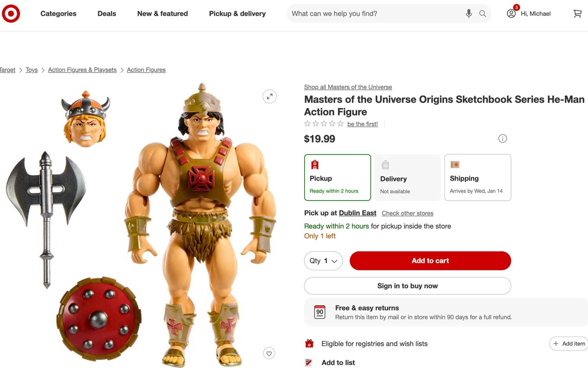The height and width of the screenshot is (368, 588).
Task: Select the Shipping option arriving Wed, Jan 14
Action: click(x=477, y=177)
